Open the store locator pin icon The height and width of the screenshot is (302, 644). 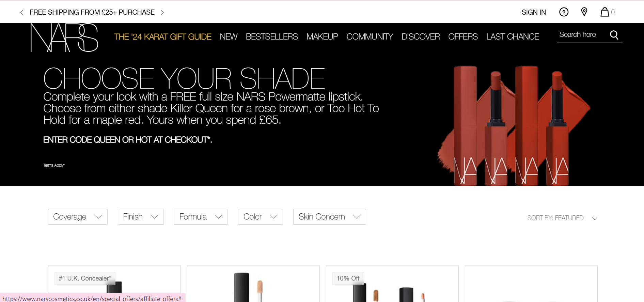pyautogui.click(x=584, y=12)
